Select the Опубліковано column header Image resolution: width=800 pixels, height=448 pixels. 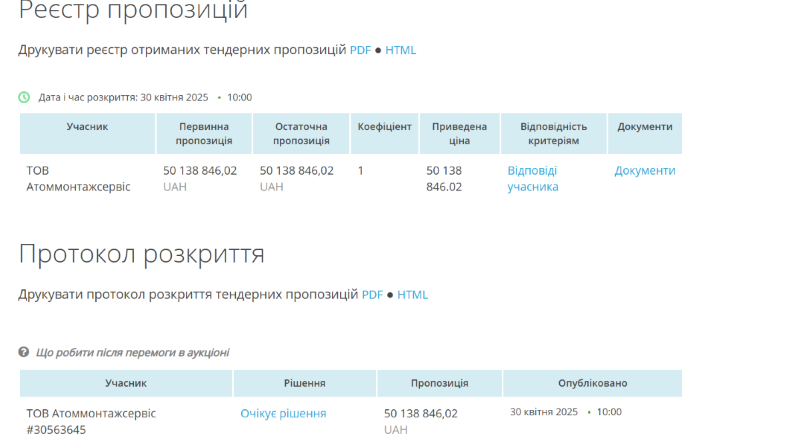[x=592, y=383]
